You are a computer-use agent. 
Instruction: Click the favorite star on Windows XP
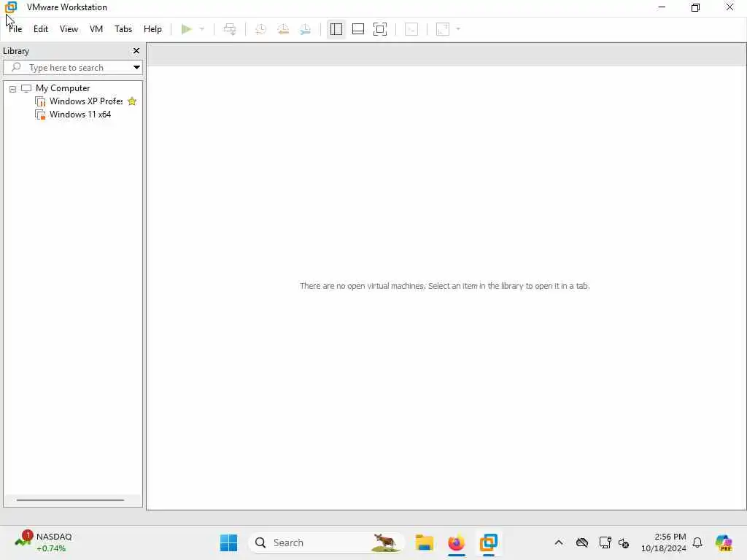132,101
